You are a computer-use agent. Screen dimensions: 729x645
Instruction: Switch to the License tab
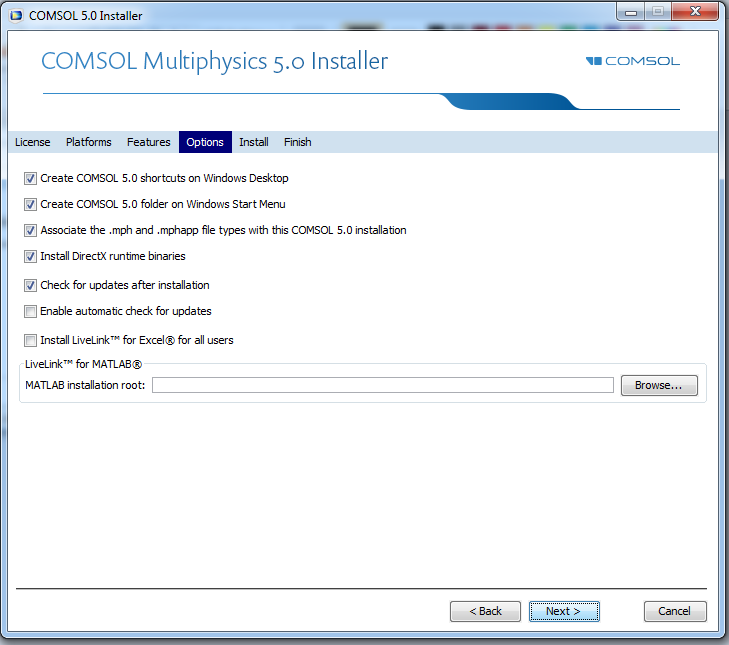[x=33, y=142]
